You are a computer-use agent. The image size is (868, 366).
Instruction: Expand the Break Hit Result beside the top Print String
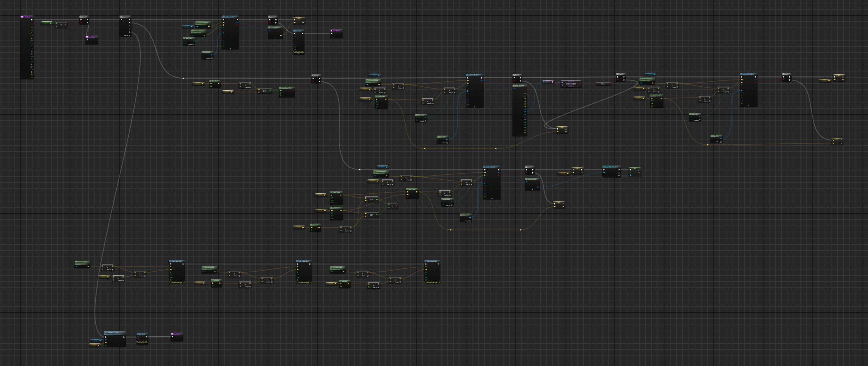pyautogui.click(x=275, y=38)
